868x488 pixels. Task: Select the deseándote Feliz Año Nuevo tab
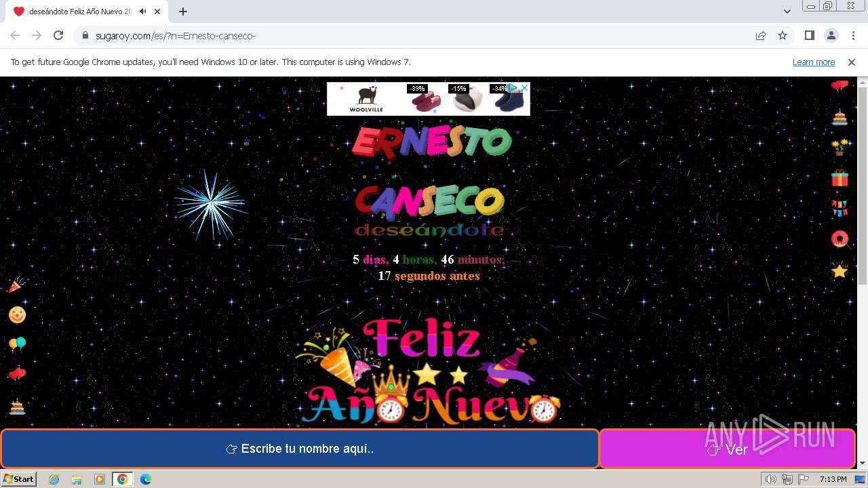pos(87,12)
